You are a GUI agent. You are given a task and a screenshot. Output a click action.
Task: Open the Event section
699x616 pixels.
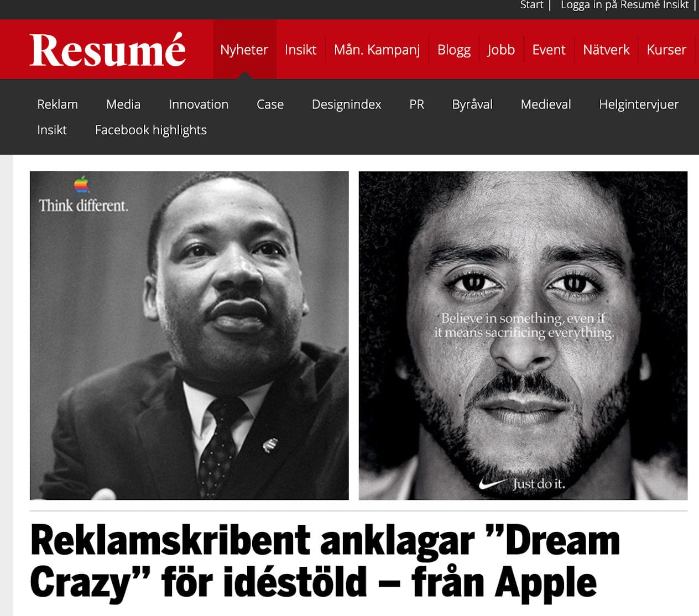(x=549, y=50)
